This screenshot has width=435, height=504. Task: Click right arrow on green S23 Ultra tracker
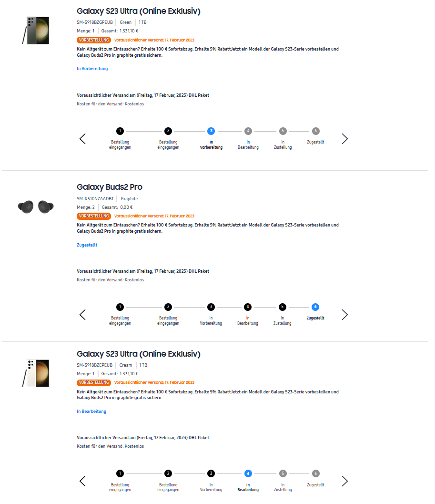point(345,139)
